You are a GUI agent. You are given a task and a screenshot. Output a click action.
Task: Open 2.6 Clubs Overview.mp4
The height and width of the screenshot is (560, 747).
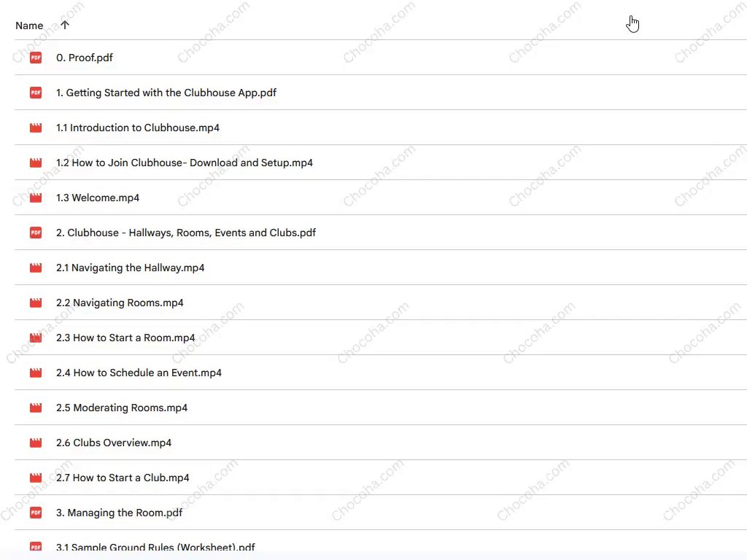(x=114, y=443)
